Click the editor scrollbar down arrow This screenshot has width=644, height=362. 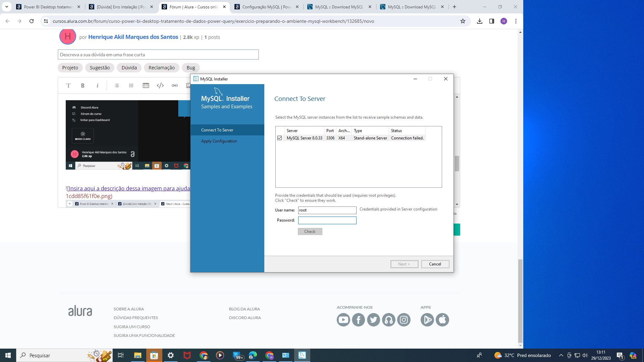pos(457,204)
